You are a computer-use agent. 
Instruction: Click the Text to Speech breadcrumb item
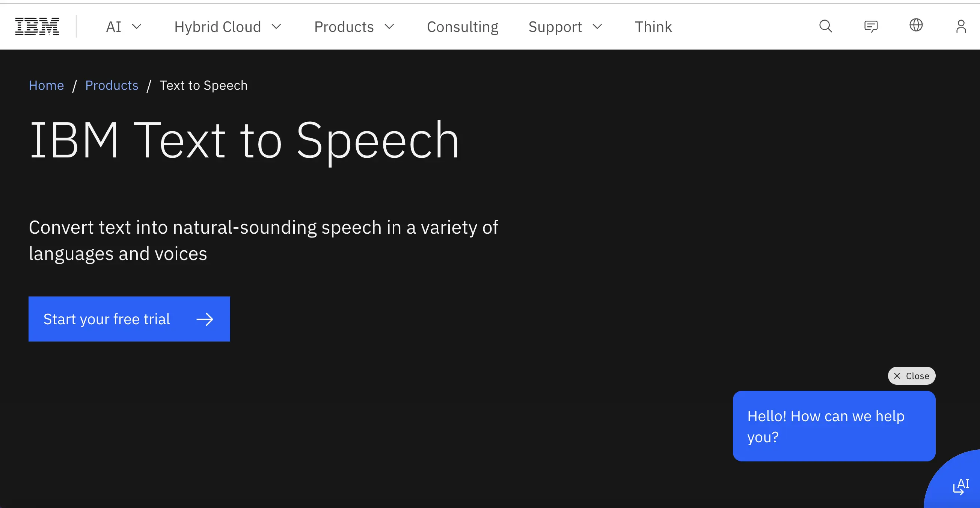pos(204,85)
